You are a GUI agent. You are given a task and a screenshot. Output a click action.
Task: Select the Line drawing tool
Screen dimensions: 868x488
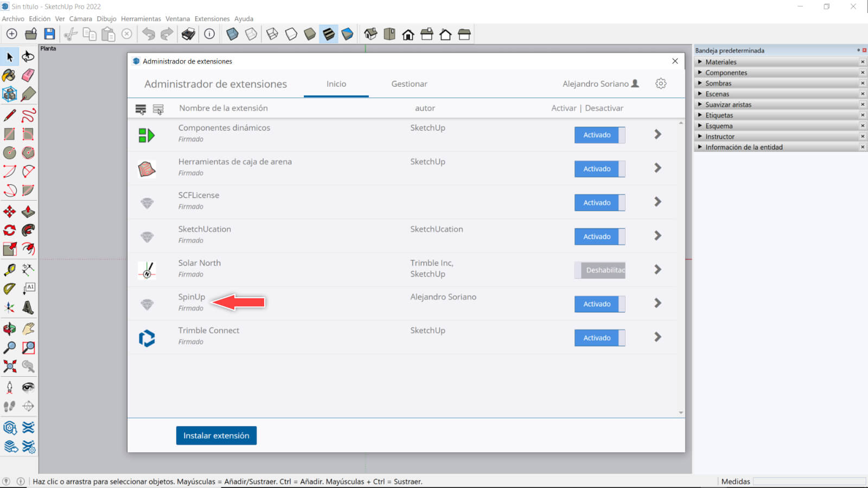point(9,115)
